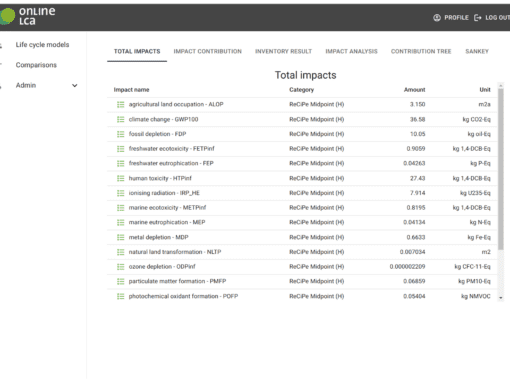Click the Log Out arrow icon
The image size is (510, 382).
tap(478, 18)
